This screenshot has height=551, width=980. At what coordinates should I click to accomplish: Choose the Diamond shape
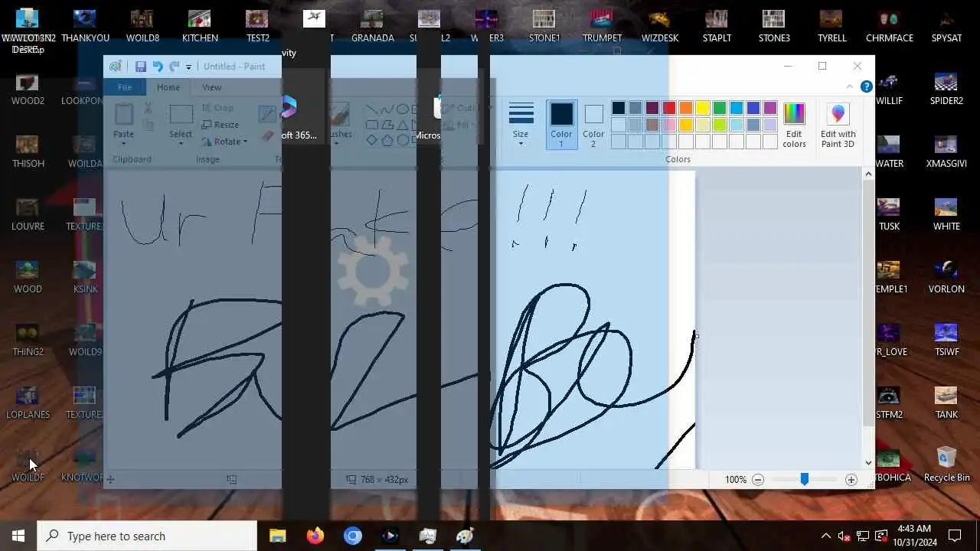[x=371, y=140]
